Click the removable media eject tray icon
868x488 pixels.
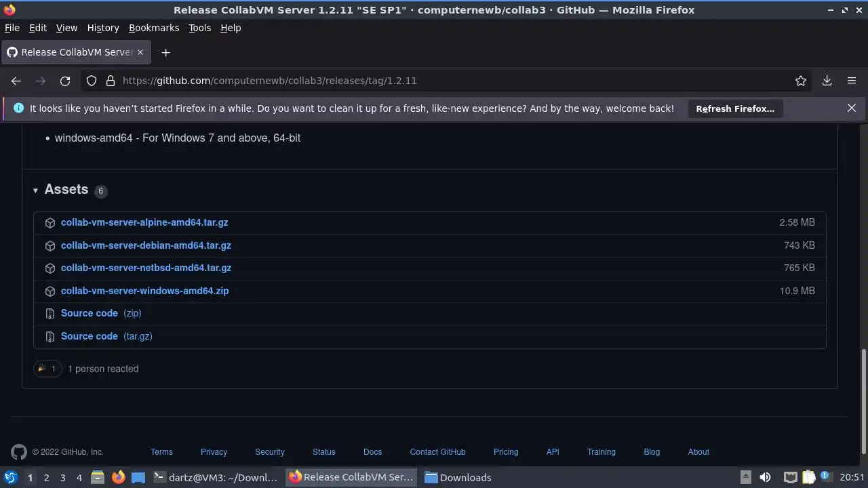tap(745, 478)
